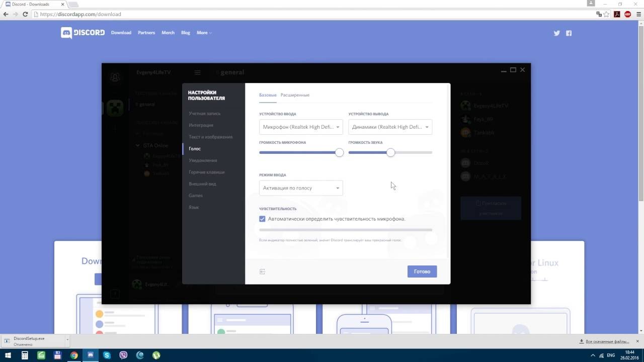Open Games settings section
The width and height of the screenshot is (644, 362).
[x=196, y=196]
